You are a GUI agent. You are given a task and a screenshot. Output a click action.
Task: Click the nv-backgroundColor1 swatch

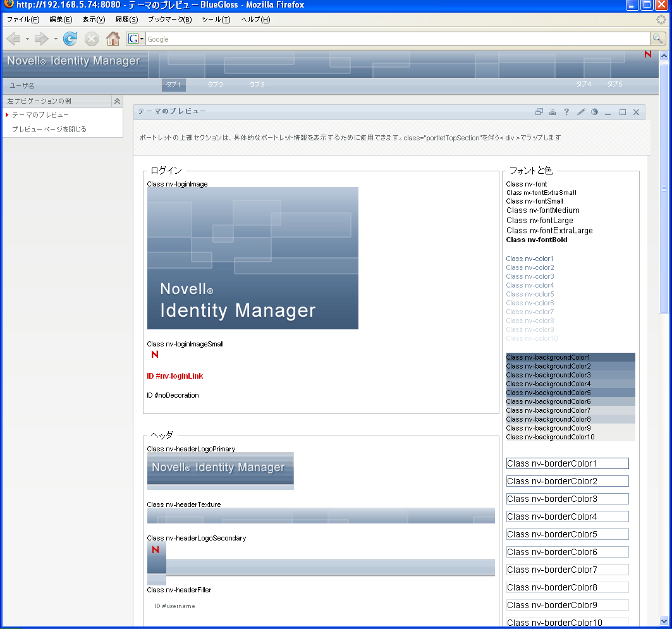(x=570, y=357)
